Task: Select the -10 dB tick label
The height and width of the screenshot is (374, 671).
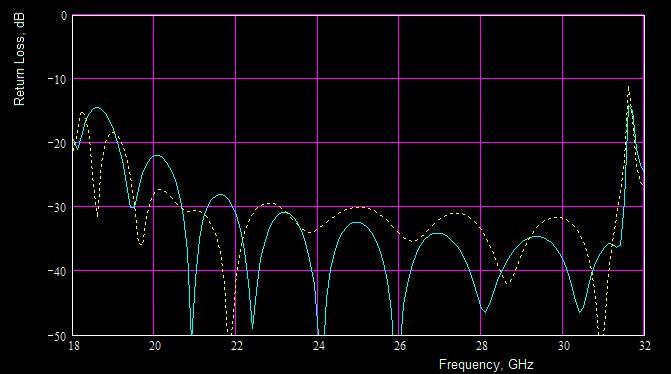Action: point(57,80)
